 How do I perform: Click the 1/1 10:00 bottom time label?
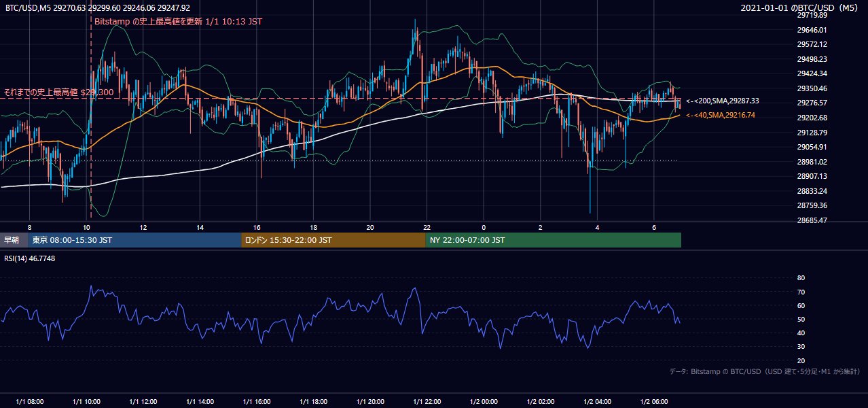86,402
